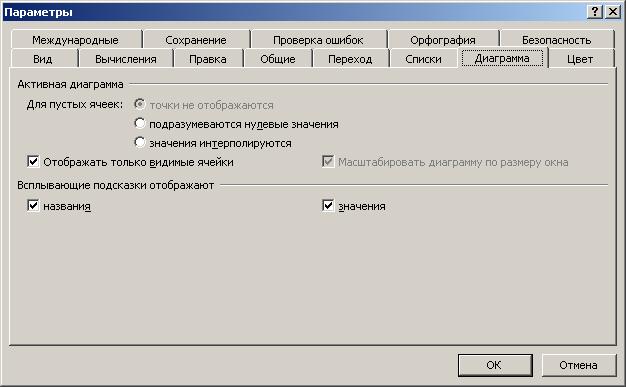The height and width of the screenshot is (387, 626).
Task: Switch to the Переход tab
Action: tap(350, 59)
